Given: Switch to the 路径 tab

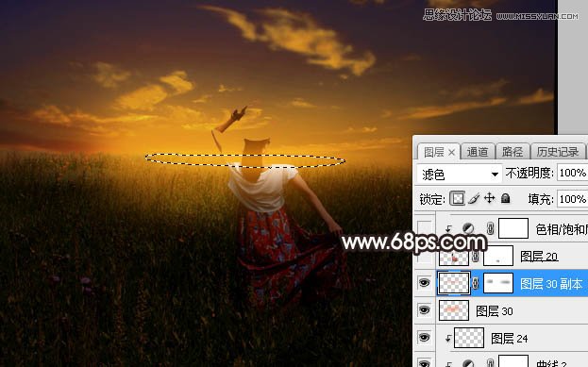Looking at the screenshot, I should tap(512, 152).
